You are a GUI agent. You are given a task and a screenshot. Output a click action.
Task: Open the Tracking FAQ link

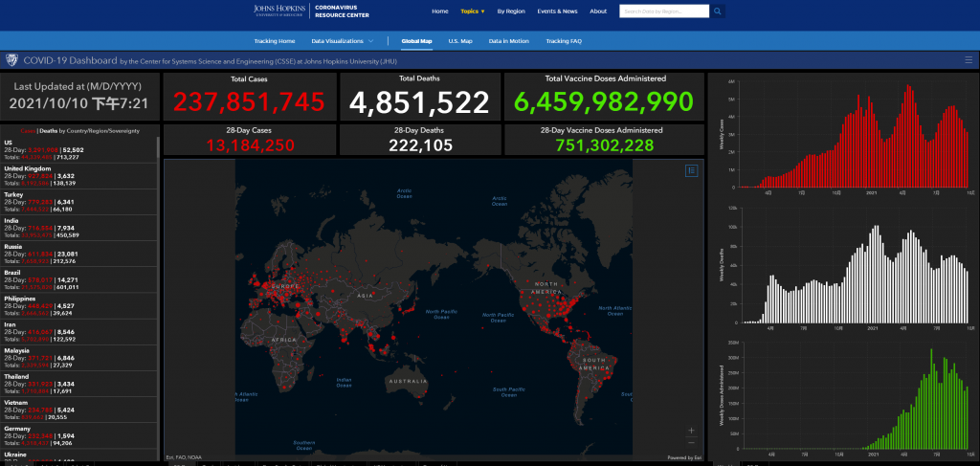coord(564,41)
